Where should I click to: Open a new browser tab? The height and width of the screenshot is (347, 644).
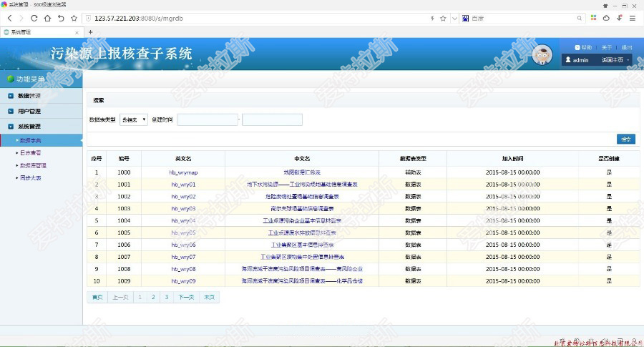click(90, 31)
